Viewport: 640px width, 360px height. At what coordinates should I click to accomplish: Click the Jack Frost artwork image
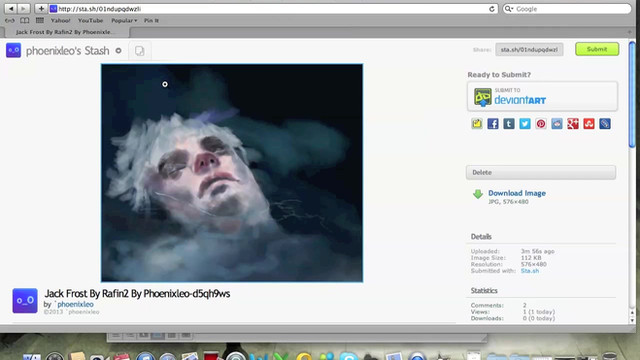(232, 173)
